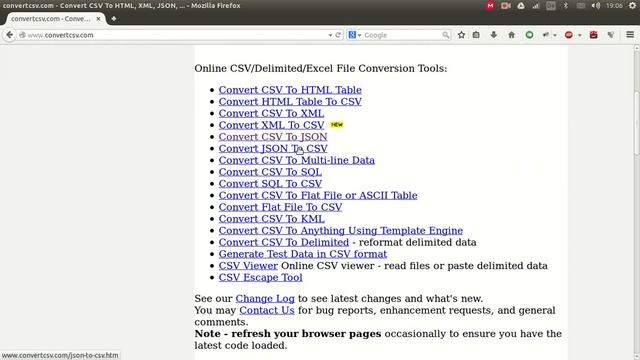Viewport: 640px width, 360px height.
Task: Open the system gear menu in top panel
Action: pyautogui.click(x=632, y=6)
